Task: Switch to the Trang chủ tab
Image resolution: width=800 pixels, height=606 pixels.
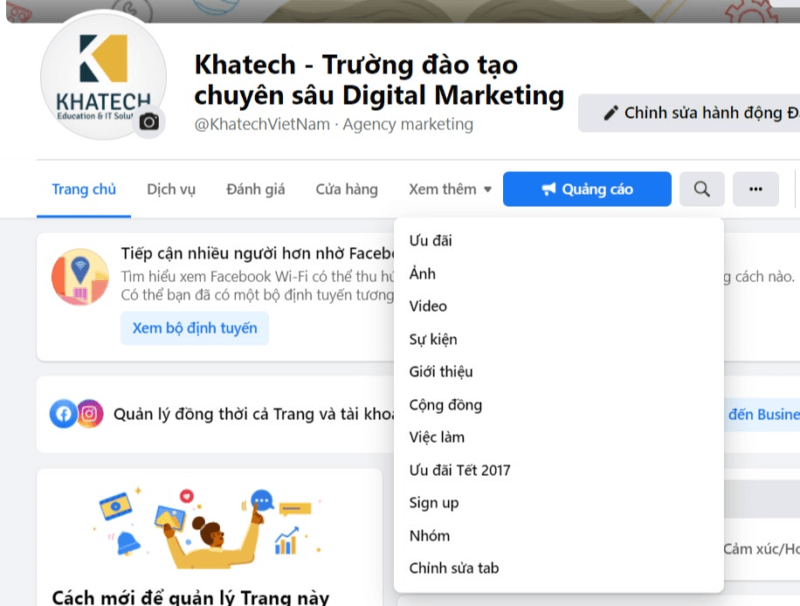Action: pos(84,189)
